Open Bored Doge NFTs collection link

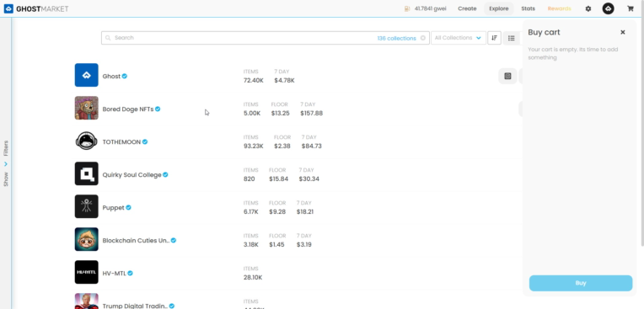click(x=128, y=109)
